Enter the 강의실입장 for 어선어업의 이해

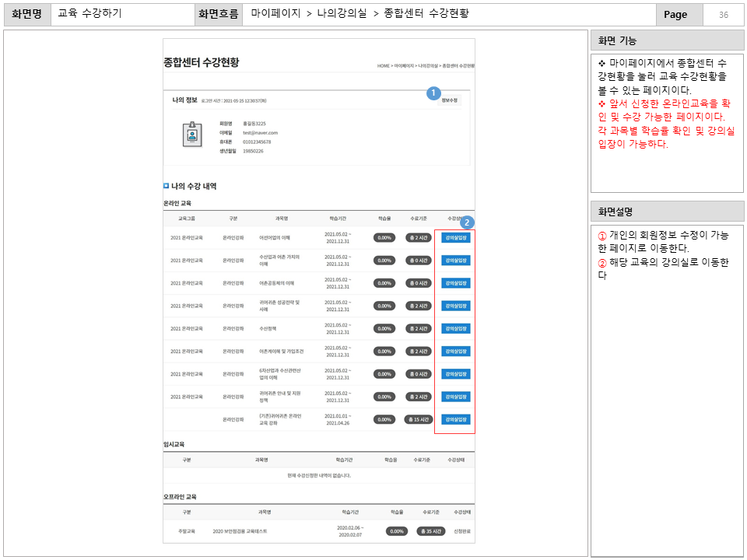point(456,238)
